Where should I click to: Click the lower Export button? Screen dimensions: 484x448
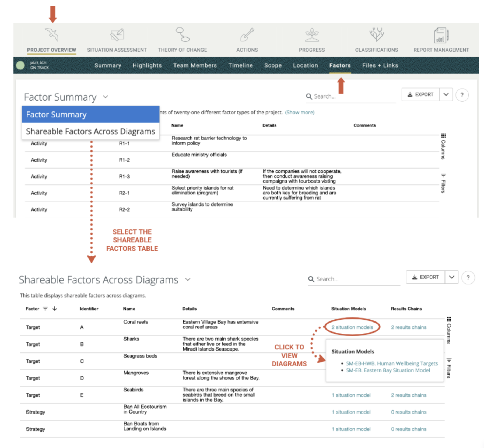(426, 277)
